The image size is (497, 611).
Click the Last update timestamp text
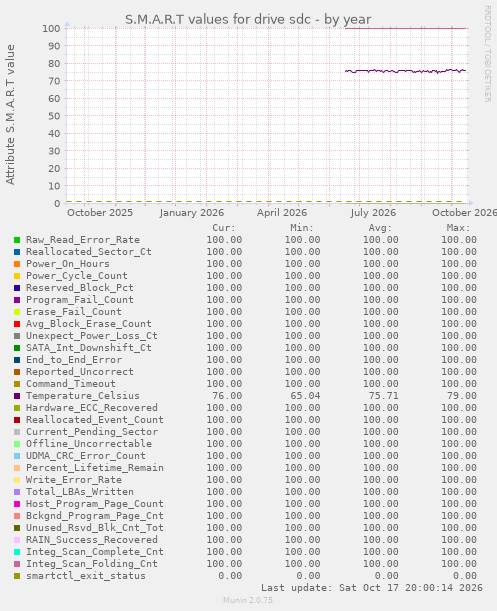tap(372, 588)
